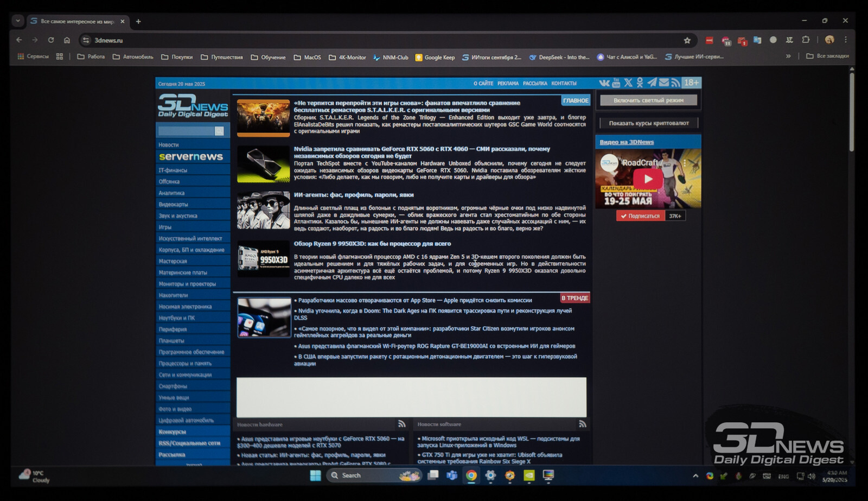
Task: Open РЕКЛАМА in top menu
Action: point(508,84)
